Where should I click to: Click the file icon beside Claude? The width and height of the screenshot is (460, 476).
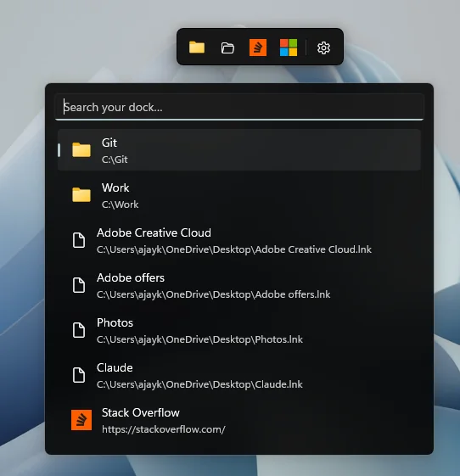(x=79, y=375)
